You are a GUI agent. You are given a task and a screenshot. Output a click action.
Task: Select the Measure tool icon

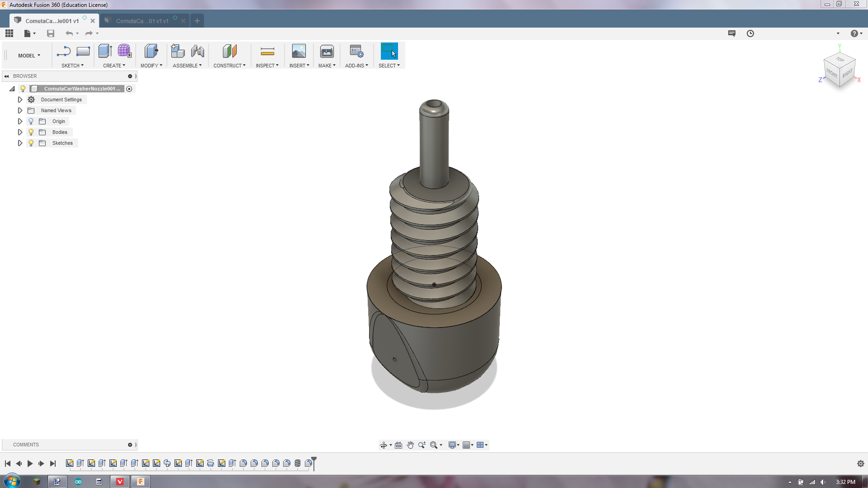267,51
